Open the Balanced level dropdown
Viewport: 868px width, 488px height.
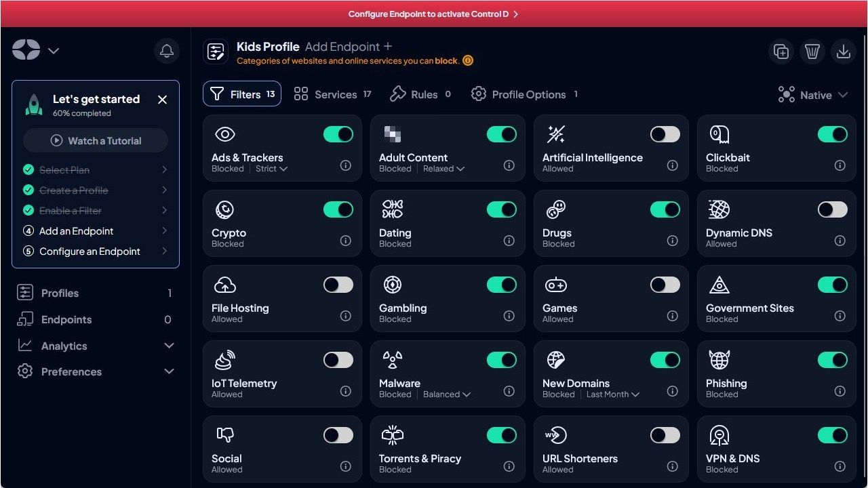(x=446, y=394)
